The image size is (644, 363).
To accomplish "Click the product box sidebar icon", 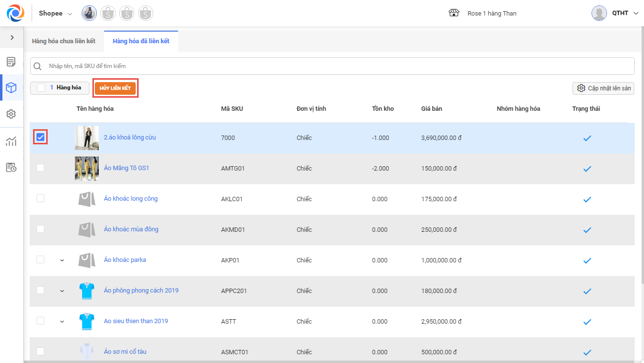I will (11, 88).
